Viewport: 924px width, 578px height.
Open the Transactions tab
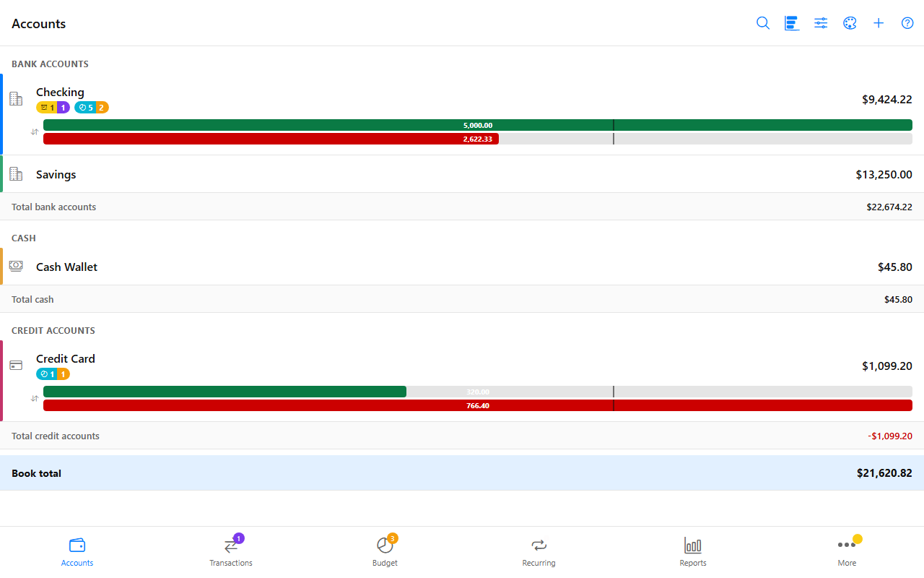tap(231, 553)
